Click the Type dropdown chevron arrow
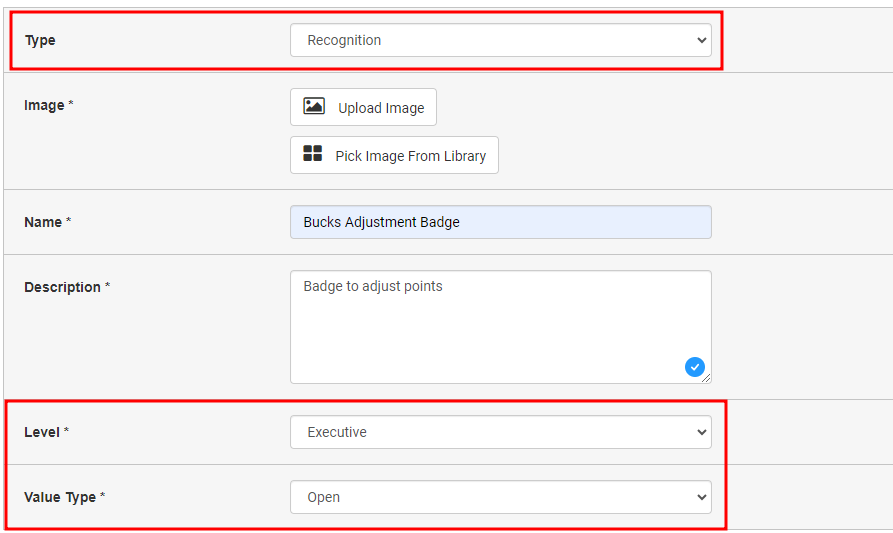The width and height of the screenshot is (893, 533). click(701, 40)
